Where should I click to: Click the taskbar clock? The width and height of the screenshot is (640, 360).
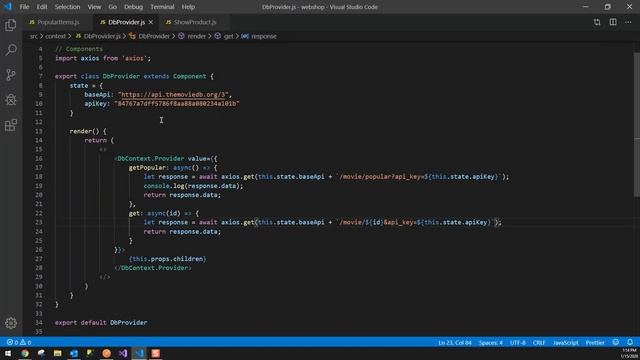[630, 353]
